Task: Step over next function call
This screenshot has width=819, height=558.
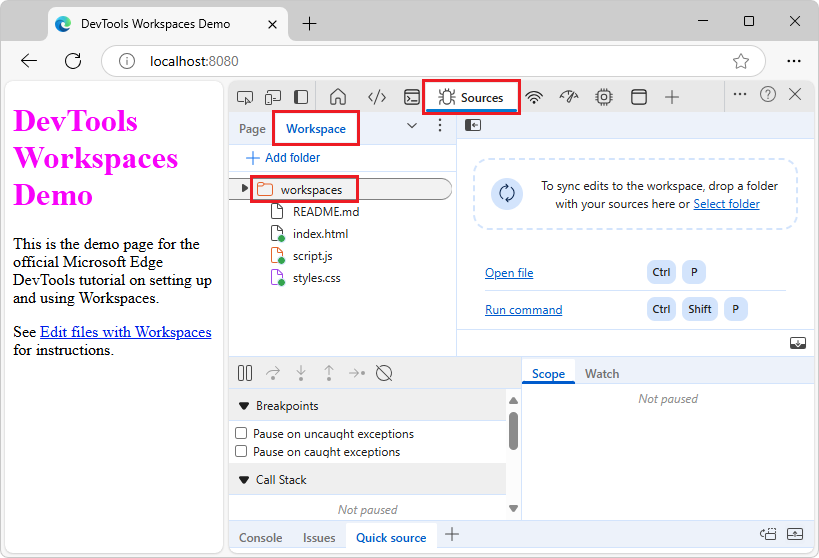Action: coord(273,373)
